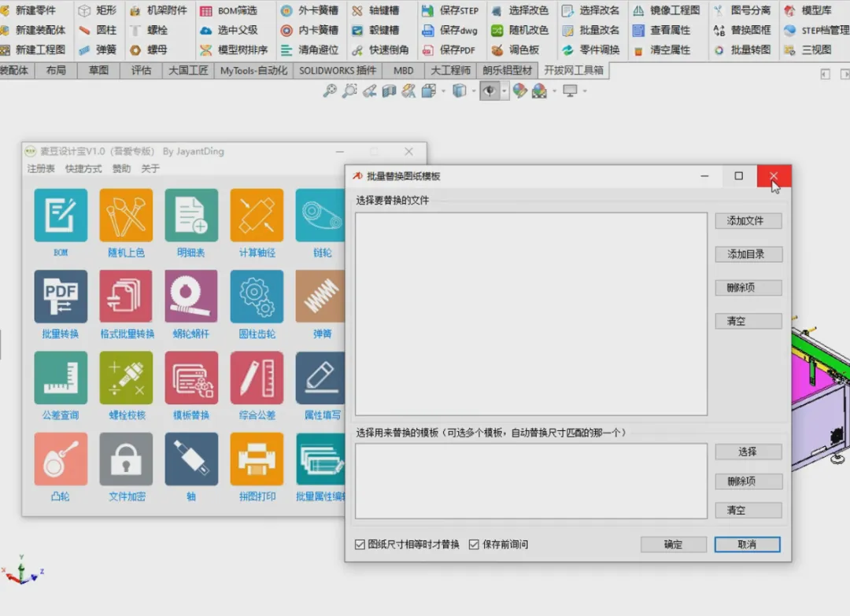Open the 关于 menu in 麦豆设计宝

coord(150,168)
